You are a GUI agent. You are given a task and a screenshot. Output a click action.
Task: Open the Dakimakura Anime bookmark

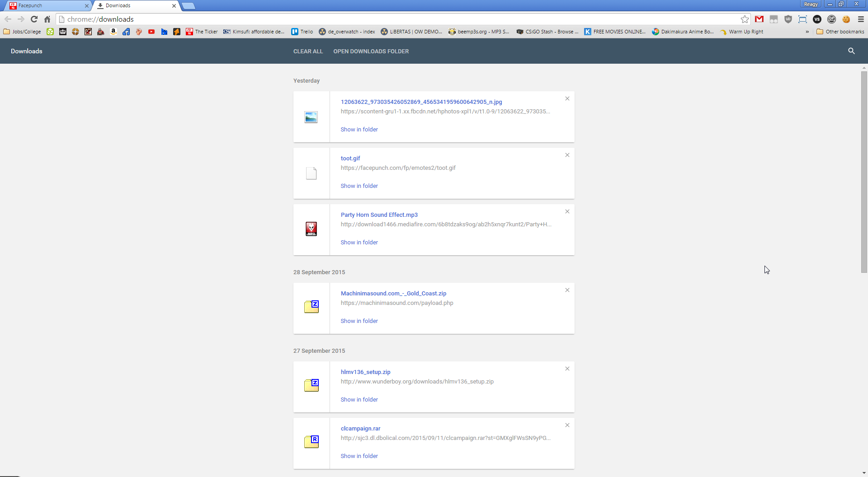coord(683,32)
